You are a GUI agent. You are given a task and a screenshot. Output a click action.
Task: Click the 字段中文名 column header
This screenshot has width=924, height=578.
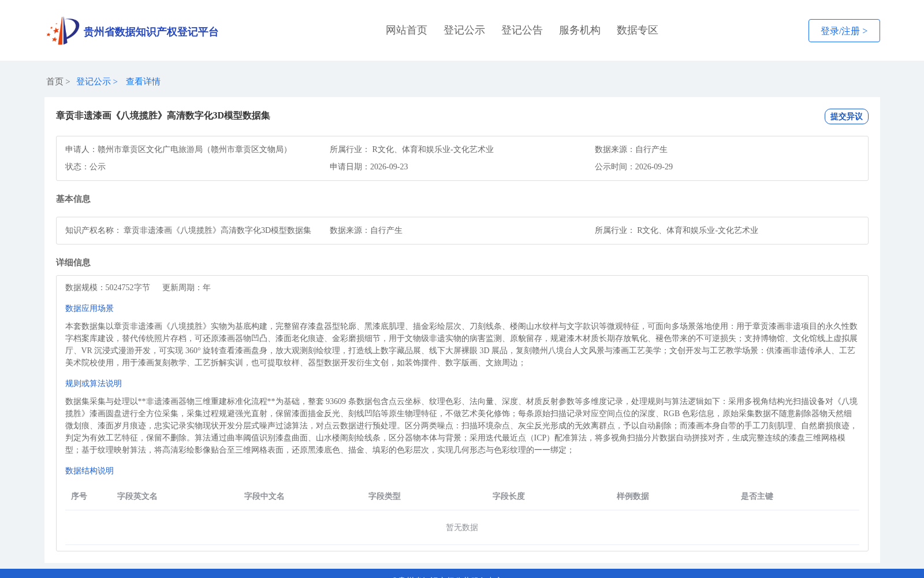264,497
